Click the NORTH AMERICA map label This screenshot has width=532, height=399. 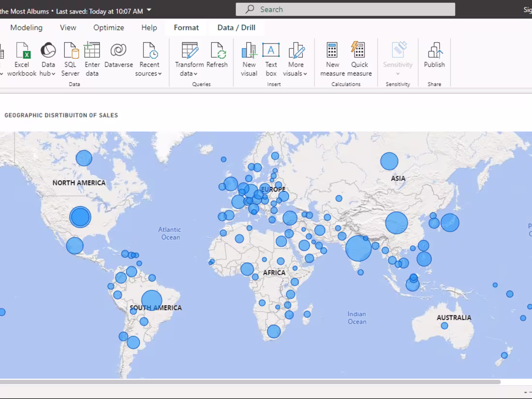click(x=79, y=183)
